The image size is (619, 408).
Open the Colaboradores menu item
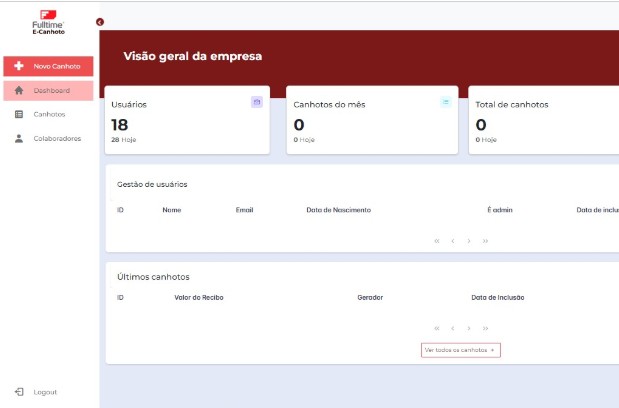pyautogui.click(x=48, y=138)
